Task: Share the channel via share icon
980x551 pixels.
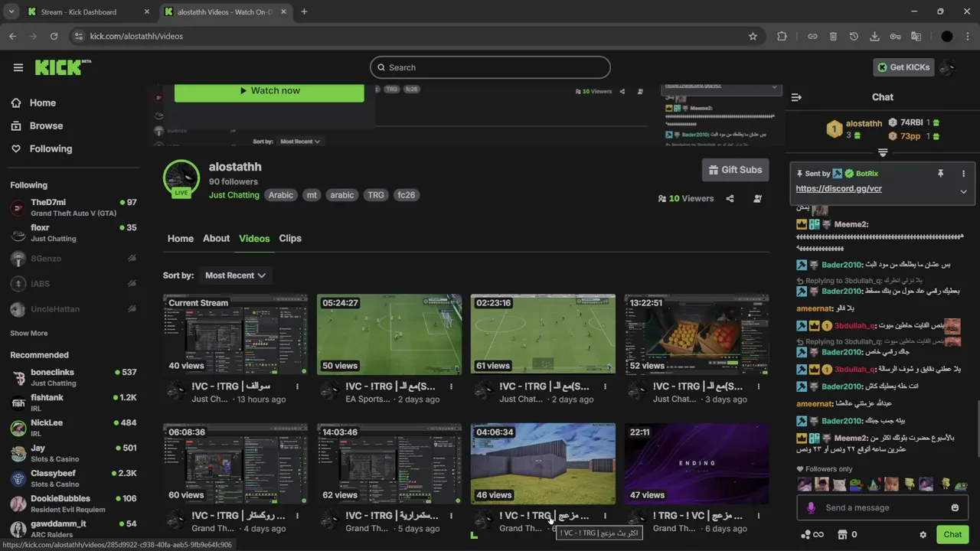Action: tap(730, 198)
